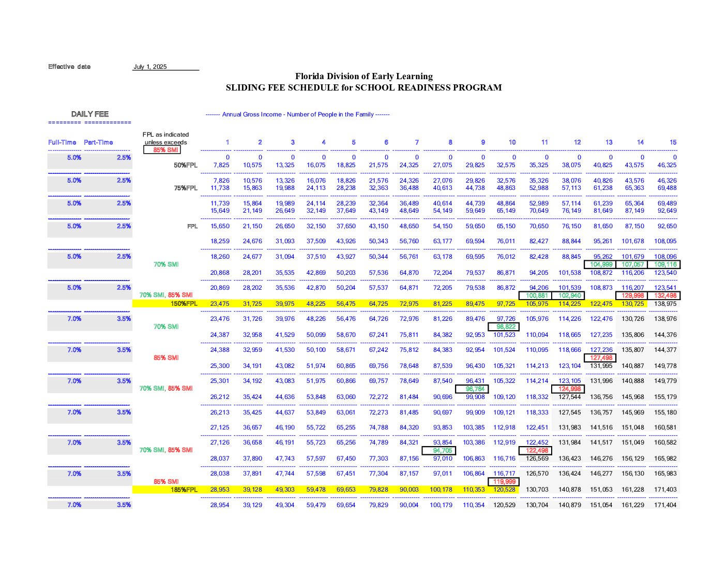Screen dimensions: 728x563
Task: Select the income cell 15,650 in FPL row
Action: coord(220,227)
